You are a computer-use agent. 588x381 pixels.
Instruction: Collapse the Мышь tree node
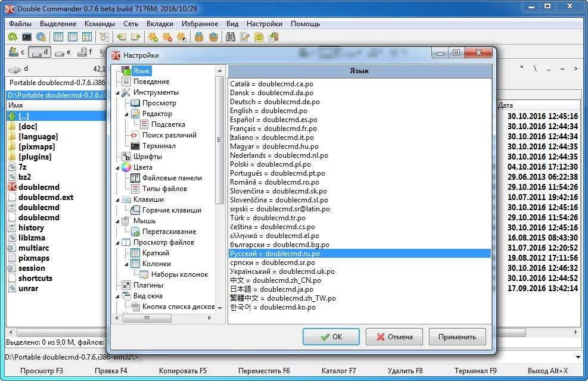click(x=117, y=221)
